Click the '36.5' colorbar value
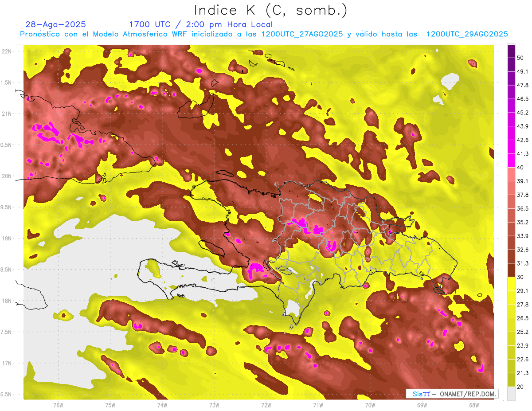The image size is (532, 411). [x=523, y=209]
